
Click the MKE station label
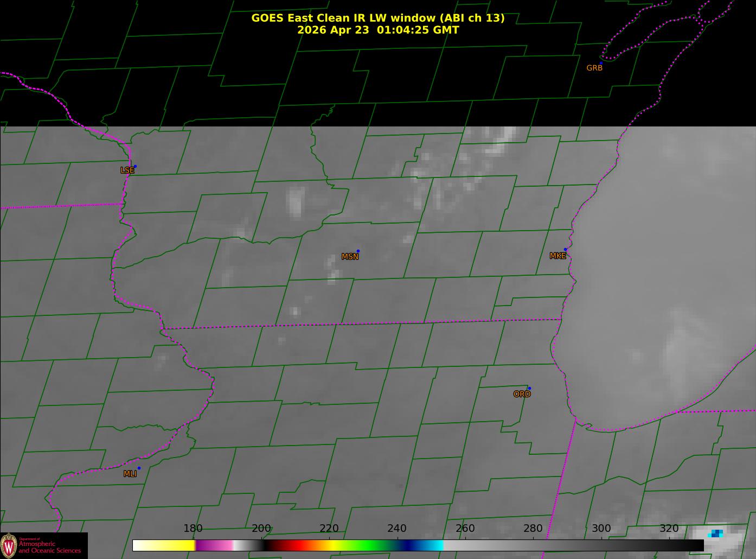[x=558, y=256]
